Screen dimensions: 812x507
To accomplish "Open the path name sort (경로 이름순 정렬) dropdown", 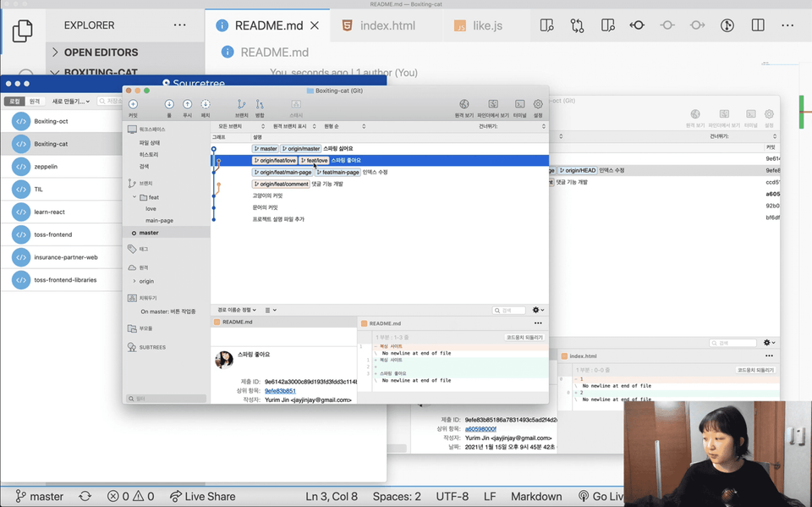I will click(237, 310).
